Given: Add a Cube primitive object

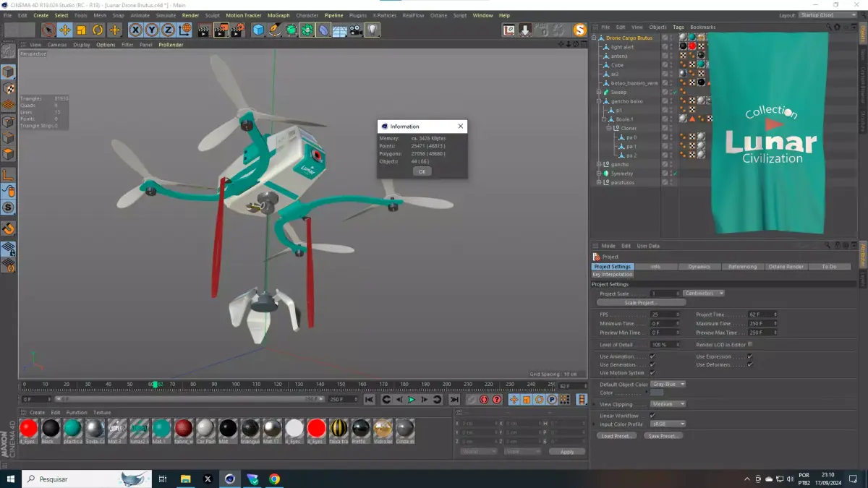Looking at the screenshot, I should click(x=258, y=30).
